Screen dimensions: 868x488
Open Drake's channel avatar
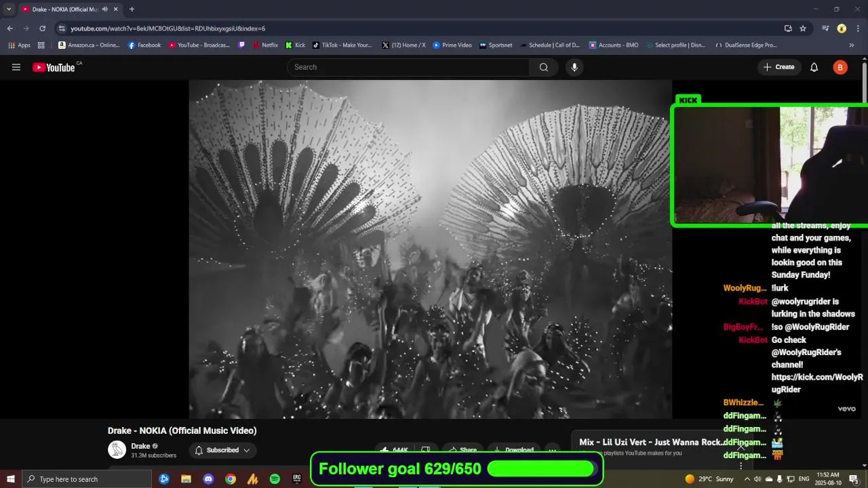click(117, 450)
